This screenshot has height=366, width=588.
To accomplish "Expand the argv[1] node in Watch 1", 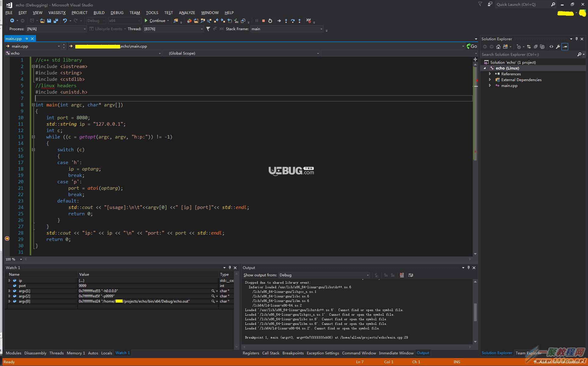I will (9, 291).
